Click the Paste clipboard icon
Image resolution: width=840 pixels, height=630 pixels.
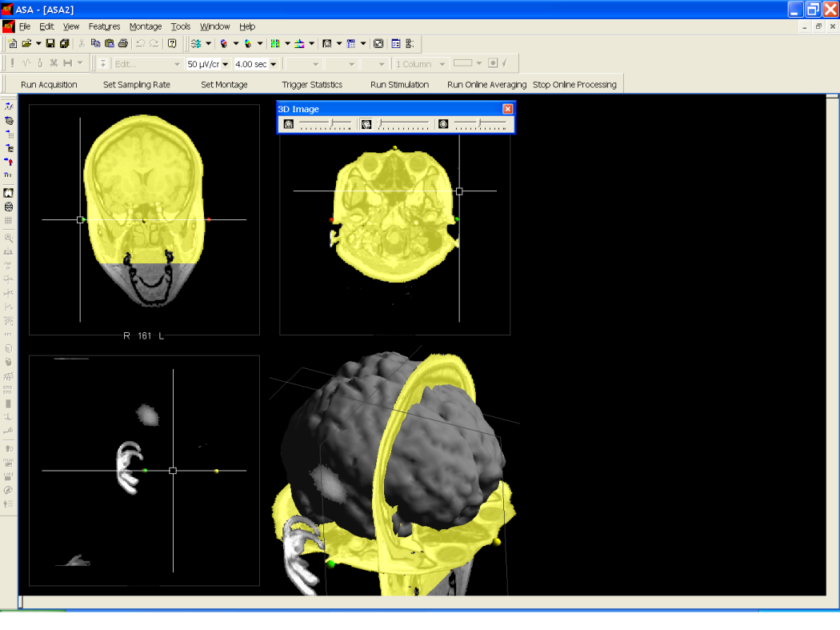[110, 43]
